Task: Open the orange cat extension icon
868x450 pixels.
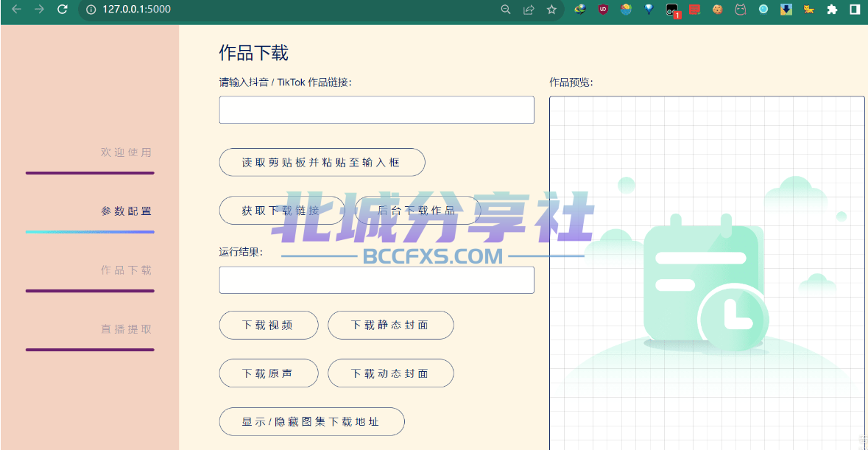Action: coord(809,10)
